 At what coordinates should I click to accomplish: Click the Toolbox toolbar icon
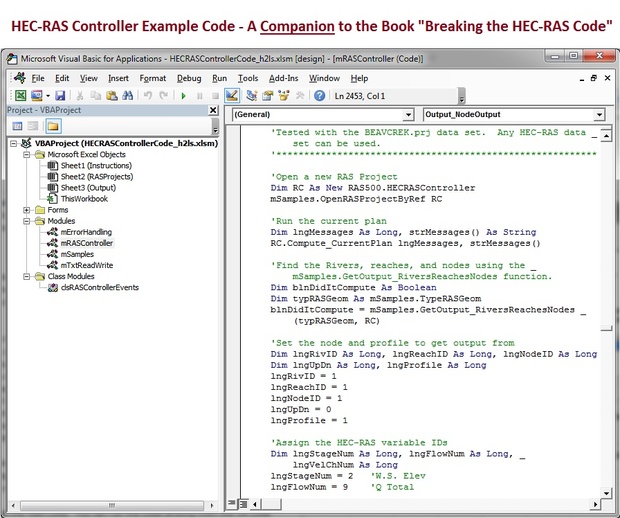coord(300,95)
